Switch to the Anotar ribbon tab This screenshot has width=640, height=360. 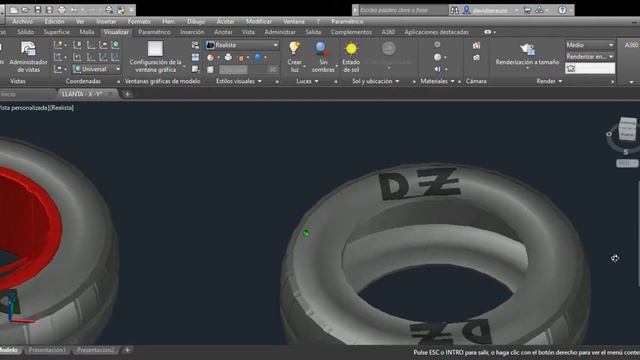pyautogui.click(x=223, y=32)
